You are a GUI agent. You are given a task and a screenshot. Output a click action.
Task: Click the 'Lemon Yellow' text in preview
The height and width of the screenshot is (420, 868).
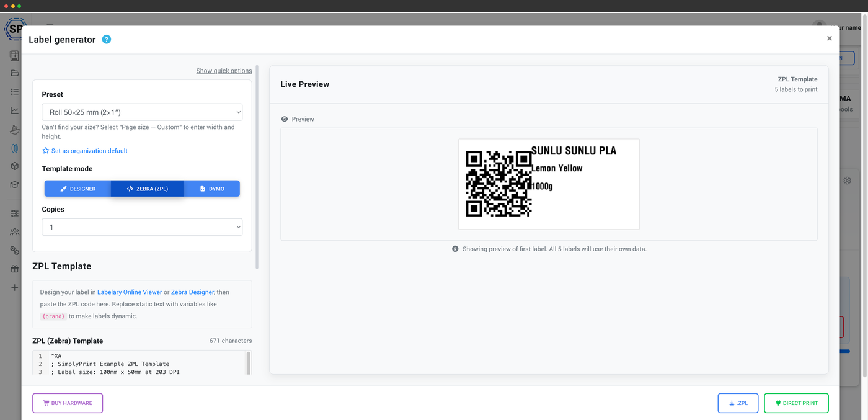tap(557, 168)
